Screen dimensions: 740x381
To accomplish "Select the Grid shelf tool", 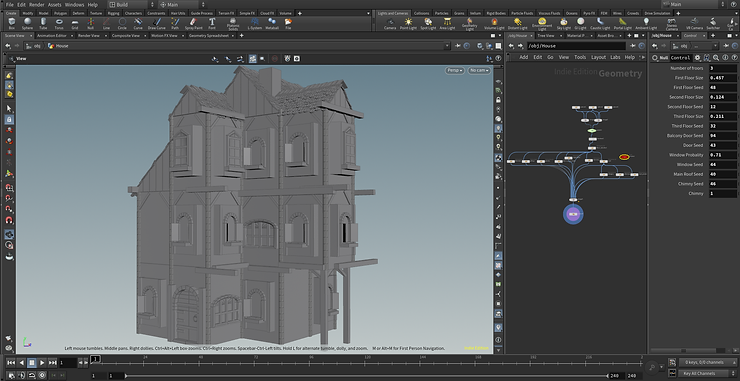I will (75, 24).
